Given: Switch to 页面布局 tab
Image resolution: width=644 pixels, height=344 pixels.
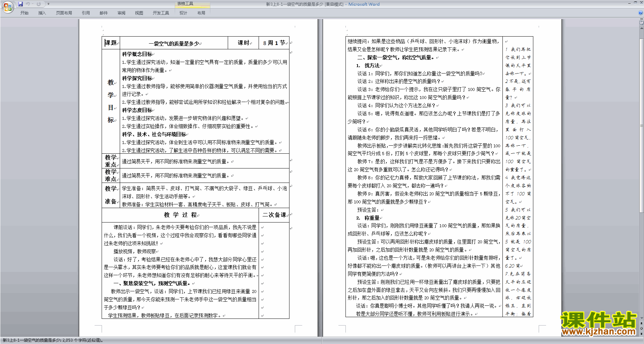Looking at the screenshot, I should click(x=64, y=13).
